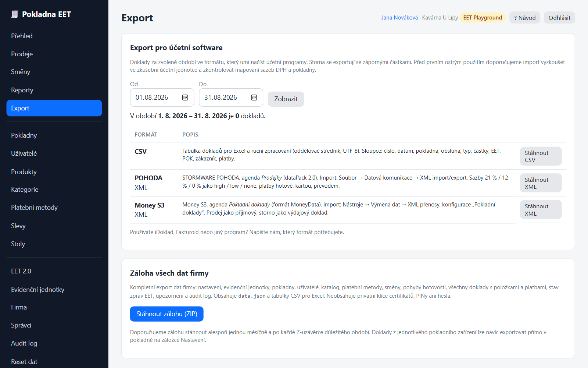
Task: Open Směny in the sidebar
Action: click(x=54, y=72)
